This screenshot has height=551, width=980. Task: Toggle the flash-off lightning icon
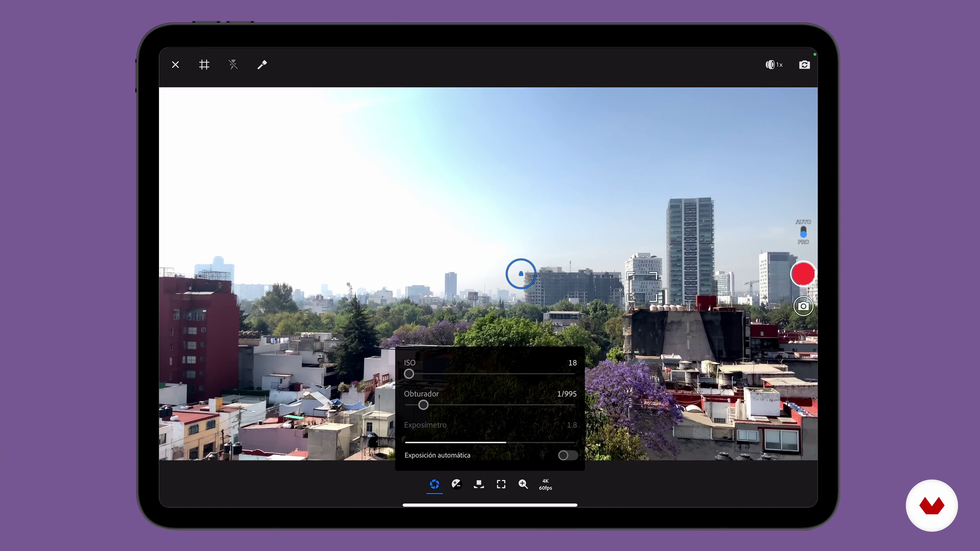click(x=233, y=65)
